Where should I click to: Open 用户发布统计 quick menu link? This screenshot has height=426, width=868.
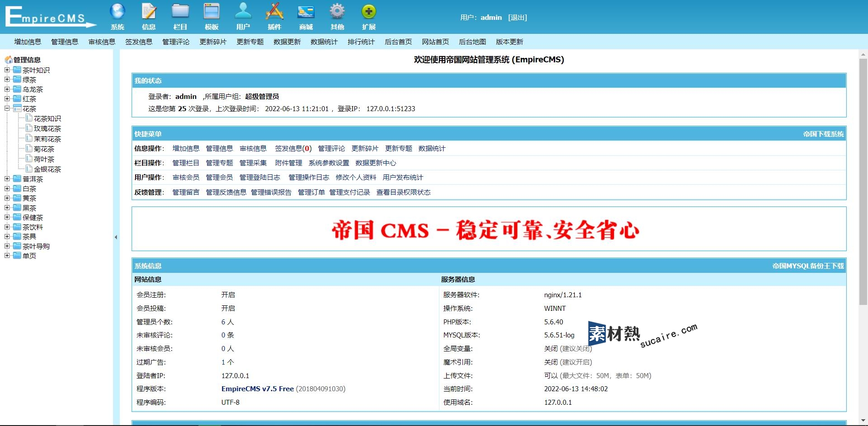point(403,178)
